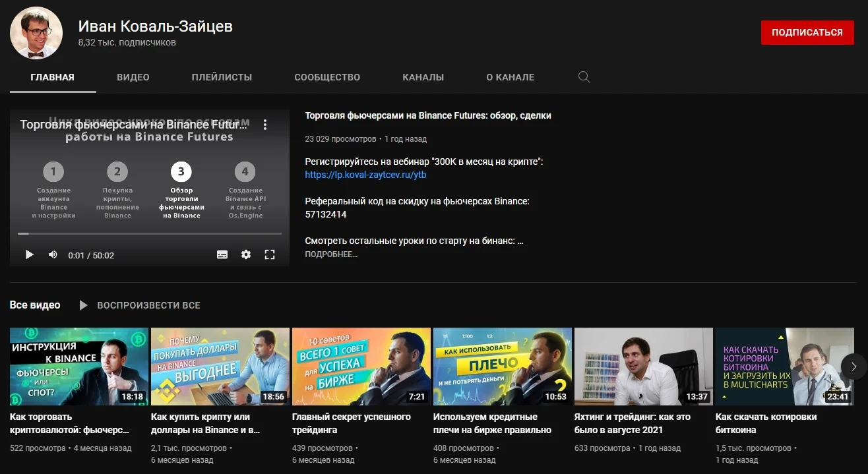
Task: Go to the ПЛЕЙЛИСТЫ tab
Action: [x=222, y=77]
